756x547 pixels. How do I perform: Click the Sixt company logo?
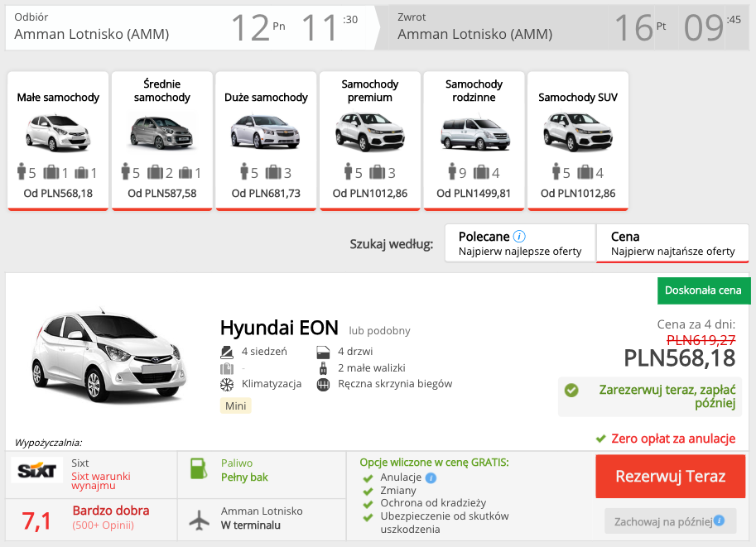(36, 470)
